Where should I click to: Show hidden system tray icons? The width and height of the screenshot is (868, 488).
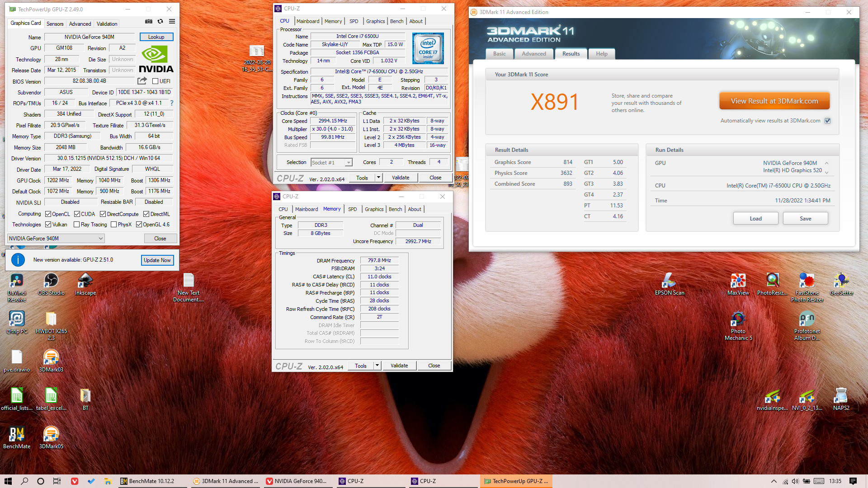[774, 481]
